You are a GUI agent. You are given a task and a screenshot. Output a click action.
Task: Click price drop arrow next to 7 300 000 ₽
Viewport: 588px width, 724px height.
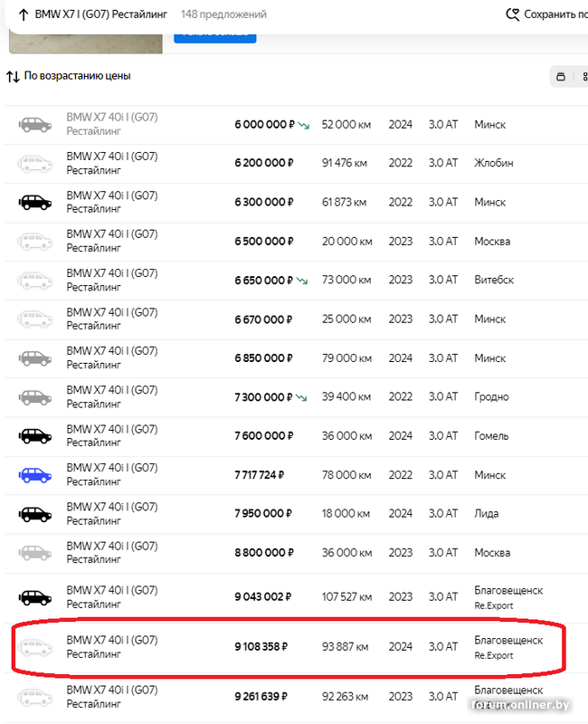(301, 397)
